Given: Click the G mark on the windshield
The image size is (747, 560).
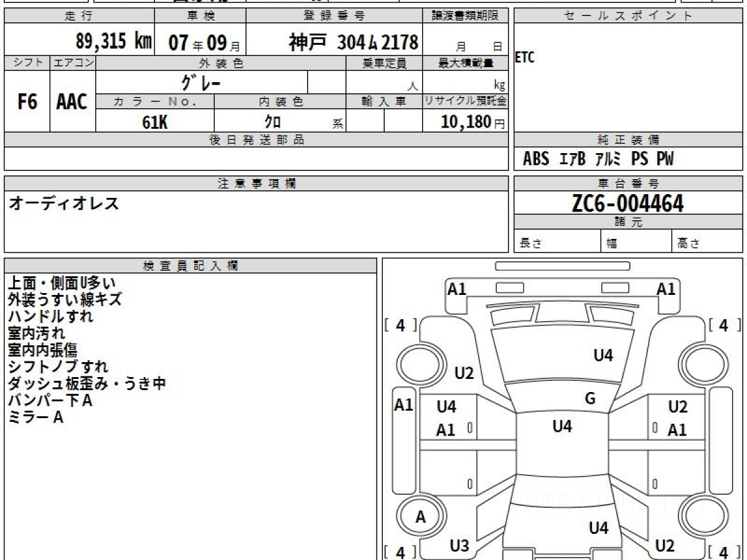Looking at the screenshot, I should [590, 399].
